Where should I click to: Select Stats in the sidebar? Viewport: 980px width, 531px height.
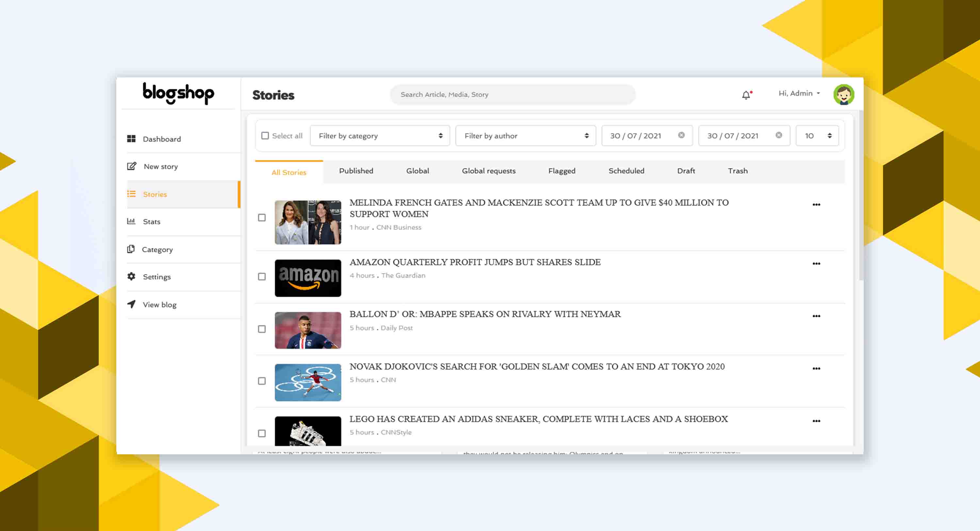point(183,222)
